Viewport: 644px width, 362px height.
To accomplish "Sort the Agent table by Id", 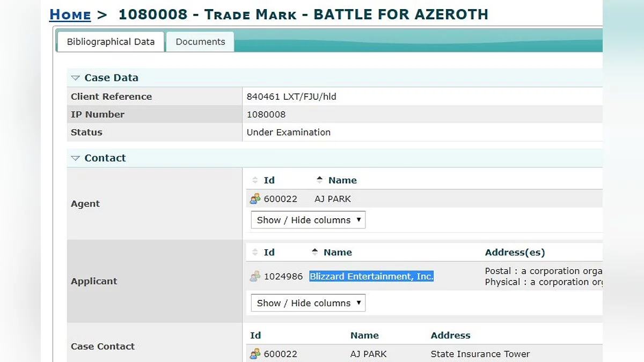I will coord(268,180).
